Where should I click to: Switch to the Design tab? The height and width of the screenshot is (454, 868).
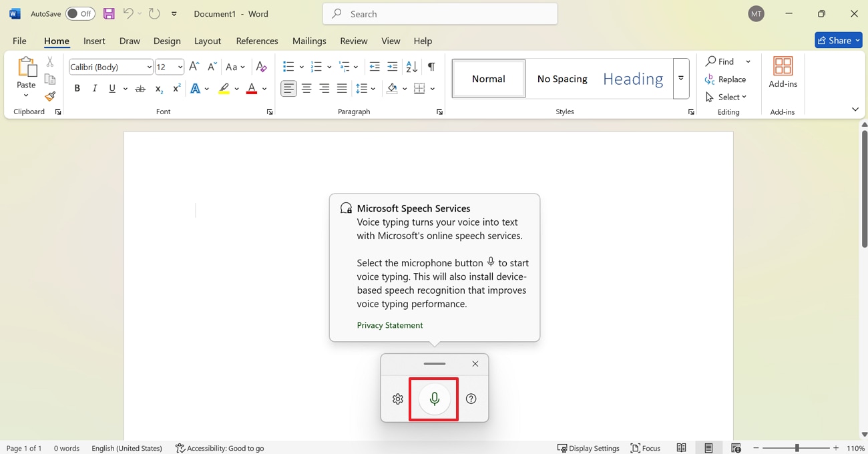coord(167,41)
